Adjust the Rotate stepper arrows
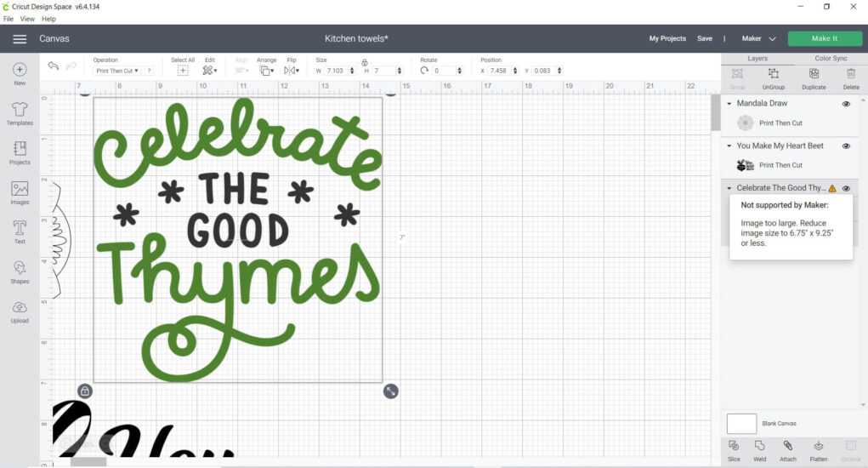The image size is (868, 468). (x=459, y=71)
